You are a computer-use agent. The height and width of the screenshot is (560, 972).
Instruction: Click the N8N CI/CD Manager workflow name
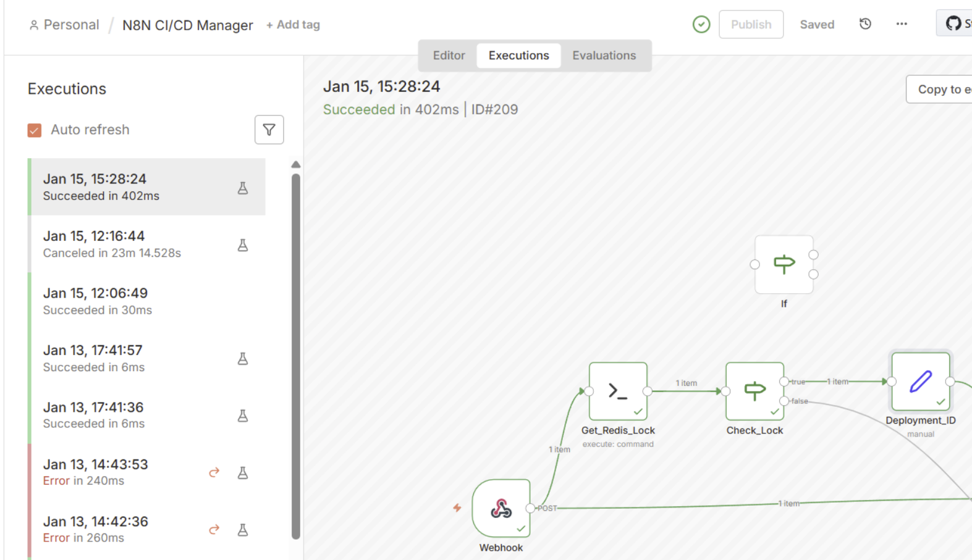click(x=188, y=25)
